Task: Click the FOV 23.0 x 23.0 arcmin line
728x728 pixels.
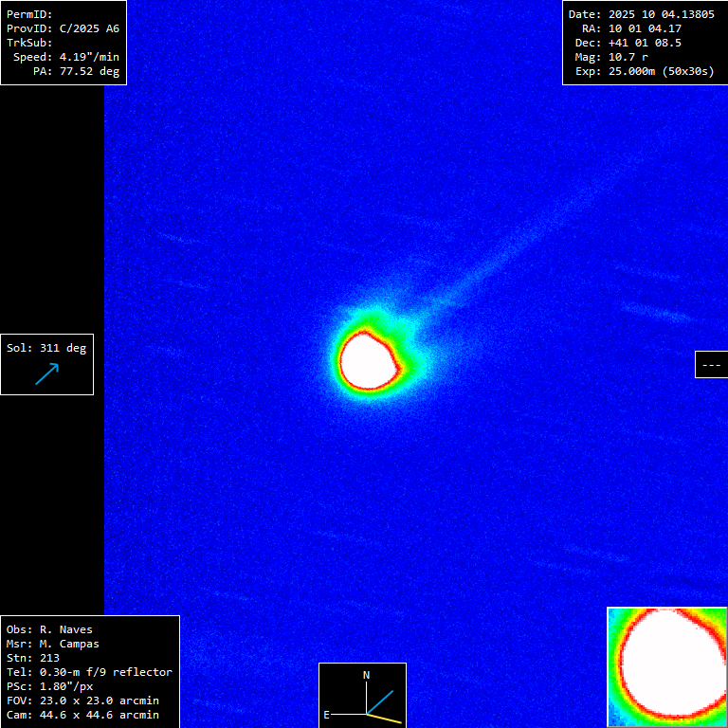Action: click(82, 701)
